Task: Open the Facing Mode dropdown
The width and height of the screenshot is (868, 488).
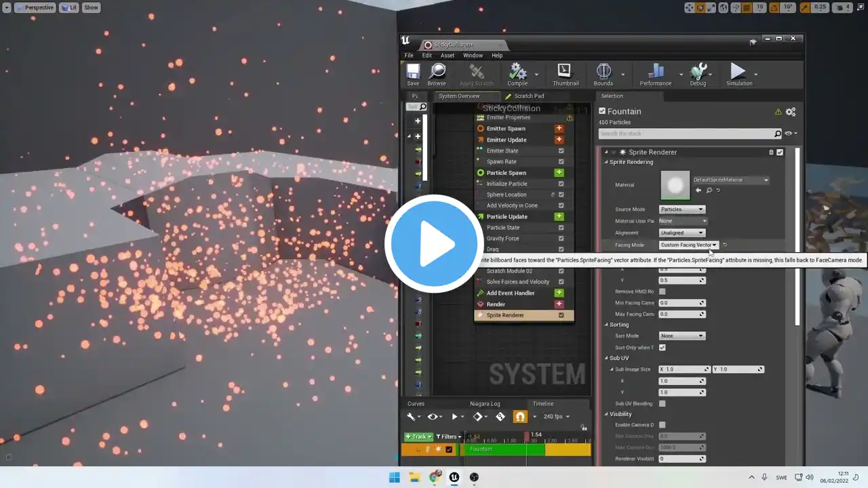Action: point(688,245)
